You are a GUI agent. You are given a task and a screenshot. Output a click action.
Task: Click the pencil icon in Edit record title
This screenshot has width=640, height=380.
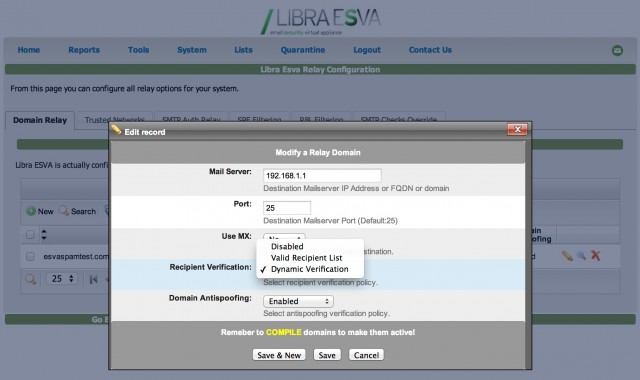click(x=116, y=130)
